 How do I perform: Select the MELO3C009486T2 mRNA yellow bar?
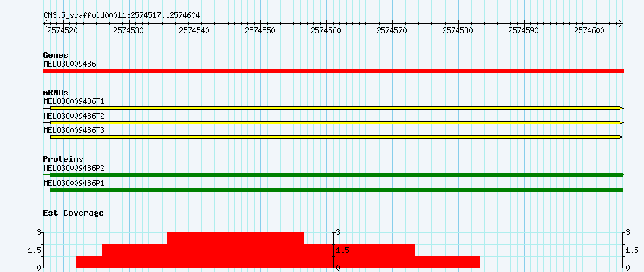[335, 122]
